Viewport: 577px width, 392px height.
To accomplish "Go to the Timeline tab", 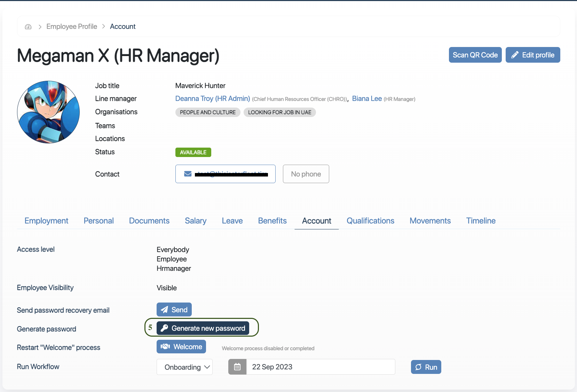I will (x=481, y=221).
